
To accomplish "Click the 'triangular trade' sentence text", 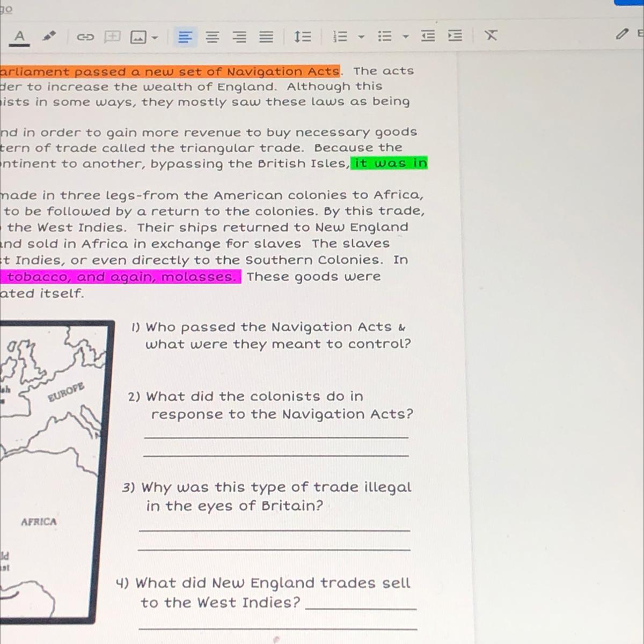I will (x=202, y=148).
